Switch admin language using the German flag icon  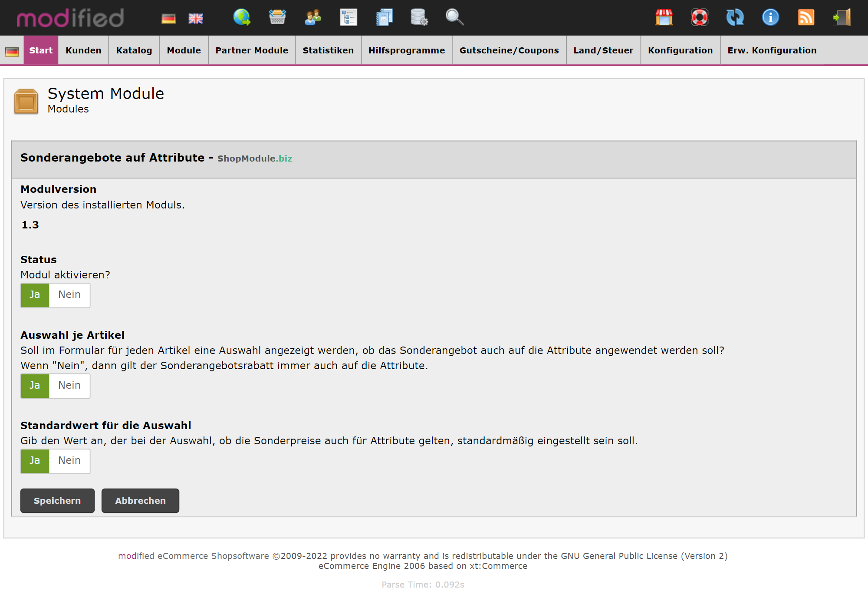pos(169,18)
